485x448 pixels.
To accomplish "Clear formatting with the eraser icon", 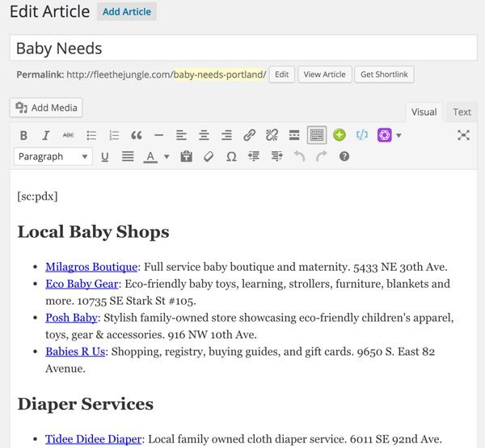I will point(209,157).
